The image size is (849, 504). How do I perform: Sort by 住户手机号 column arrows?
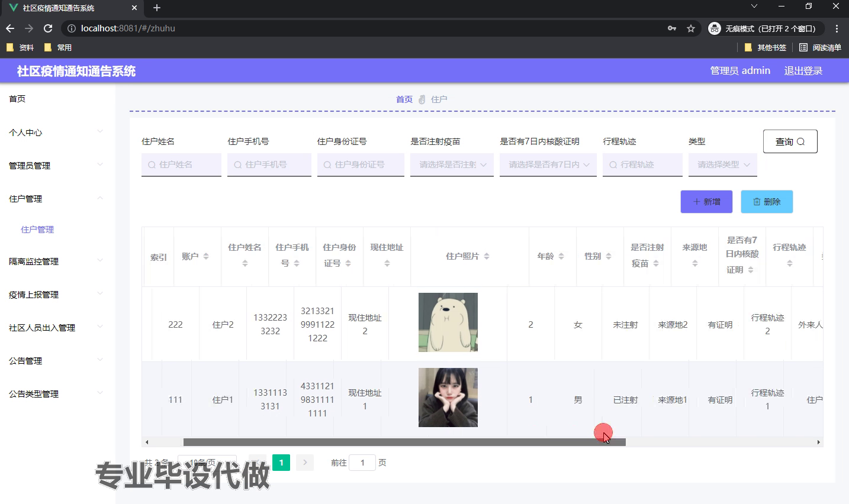pyautogui.click(x=297, y=263)
